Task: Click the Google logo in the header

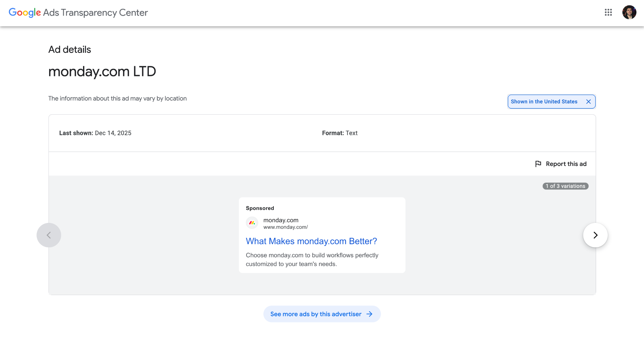Action: click(25, 13)
